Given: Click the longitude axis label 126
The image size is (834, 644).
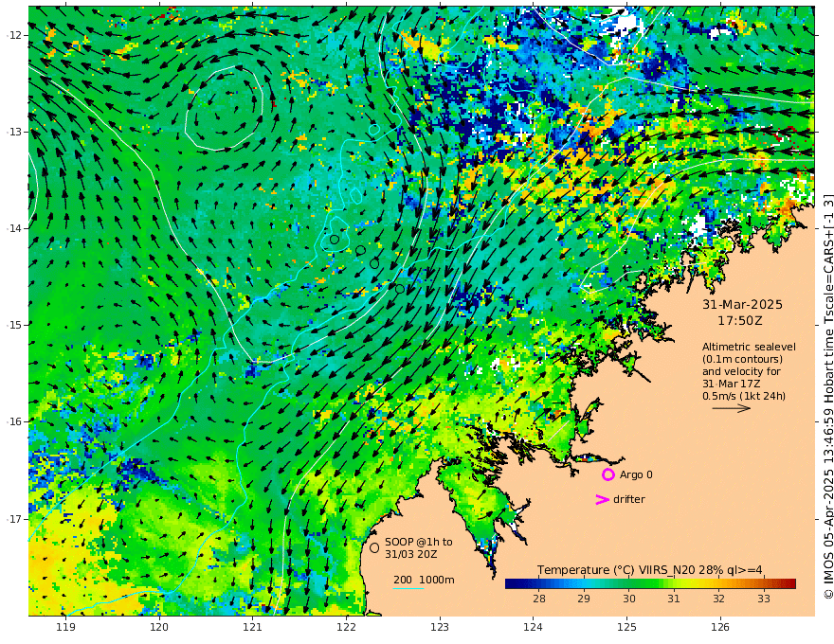Looking at the screenshot, I should coord(720,627).
